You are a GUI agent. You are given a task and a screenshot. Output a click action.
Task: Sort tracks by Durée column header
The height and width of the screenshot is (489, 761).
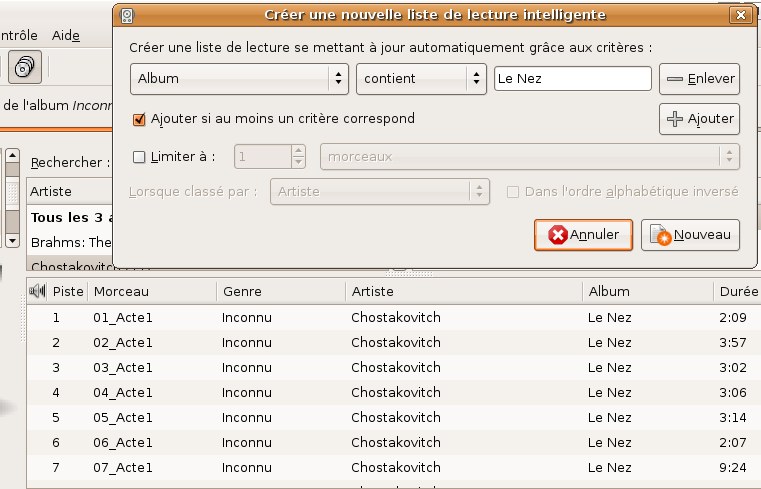coord(738,291)
